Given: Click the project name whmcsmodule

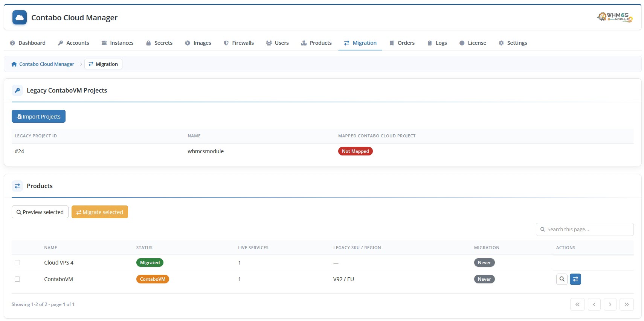Looking at the screenshot, I should pyautogui.click(x=206, y=151).
